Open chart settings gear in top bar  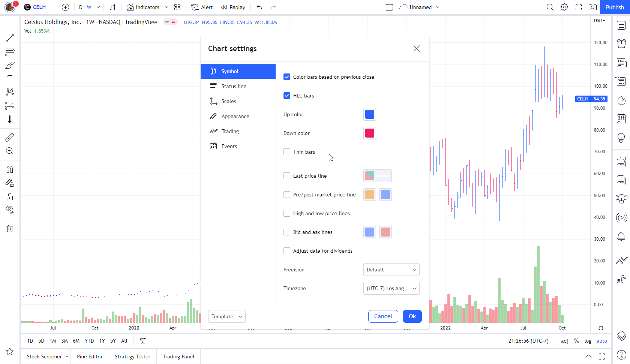tap(564, 7)
